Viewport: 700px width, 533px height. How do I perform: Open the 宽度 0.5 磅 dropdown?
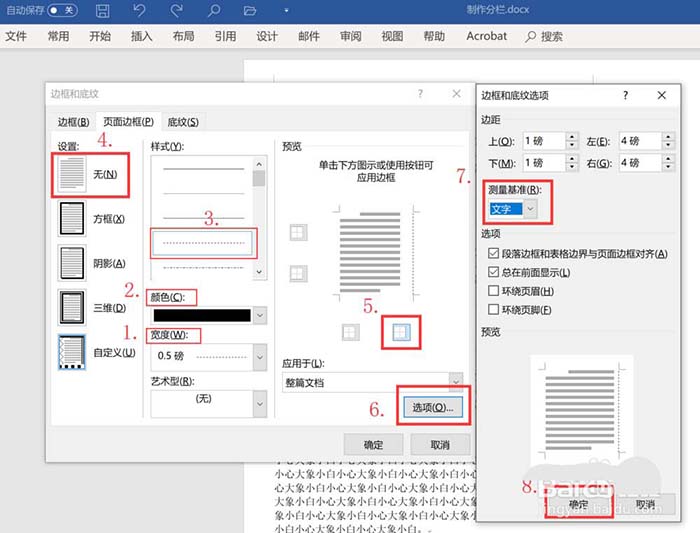260,357
